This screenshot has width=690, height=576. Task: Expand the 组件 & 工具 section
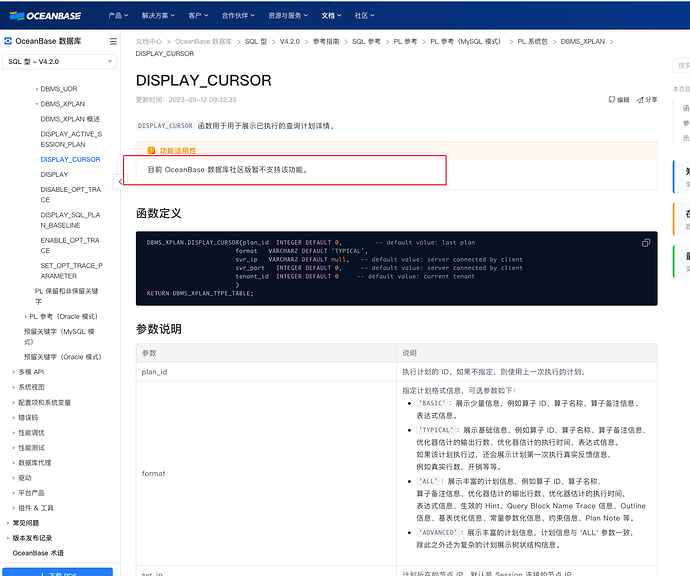coord(33,508)
